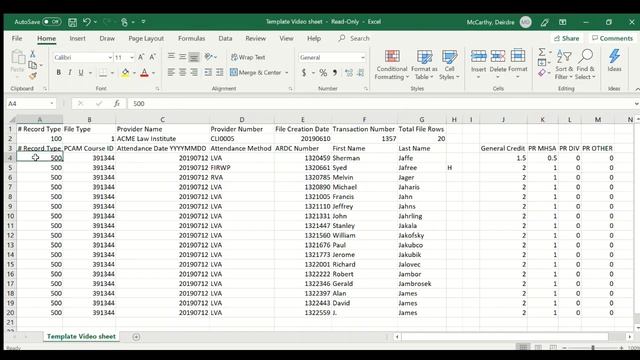Add a new sheet with plus button
The width and height of the screenshot is (640, 360).
tap(136, 337)
